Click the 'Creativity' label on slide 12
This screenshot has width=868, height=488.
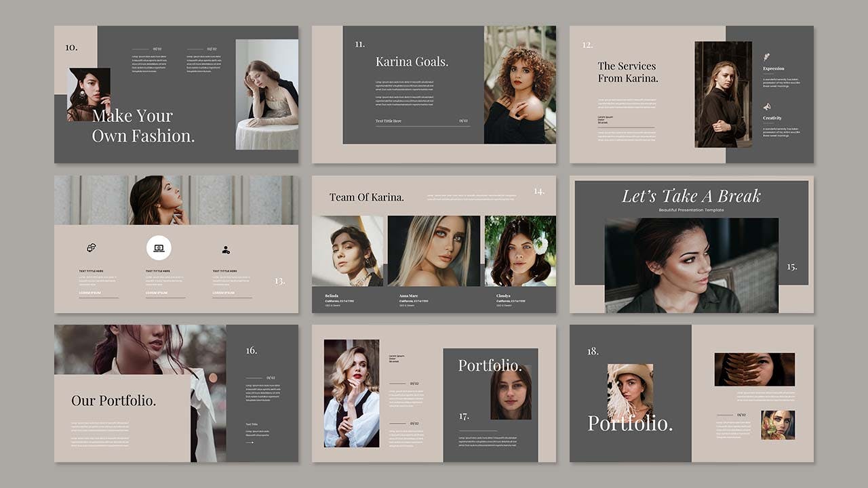tap(772, 118)
